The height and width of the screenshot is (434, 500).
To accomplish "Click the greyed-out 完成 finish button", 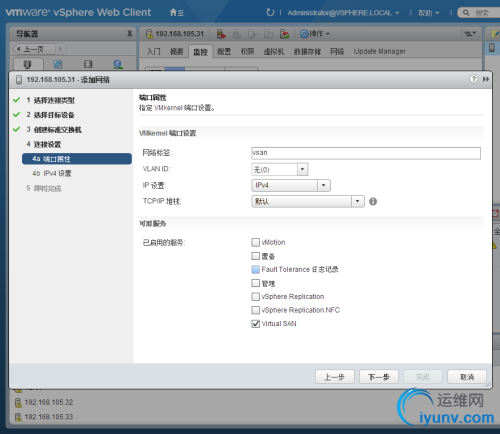I will click(423, 377).
